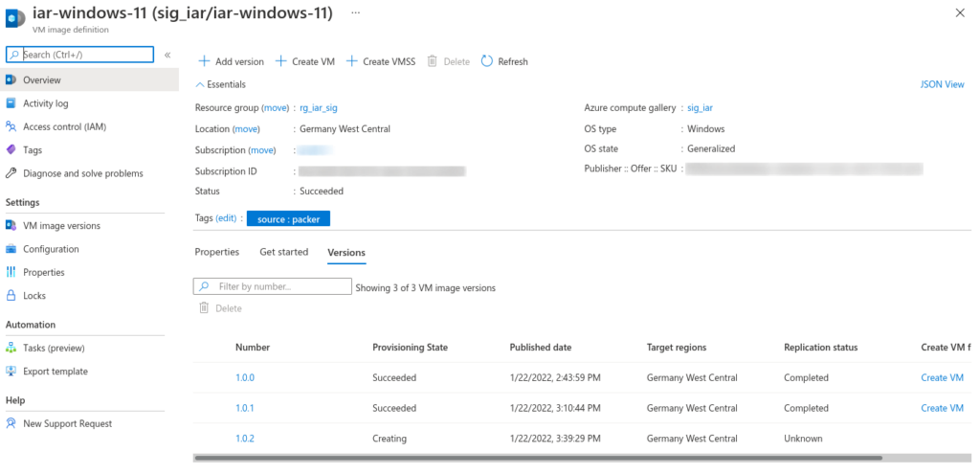
Task: Close the blade with the X button
Action: (x=960, y=13)
